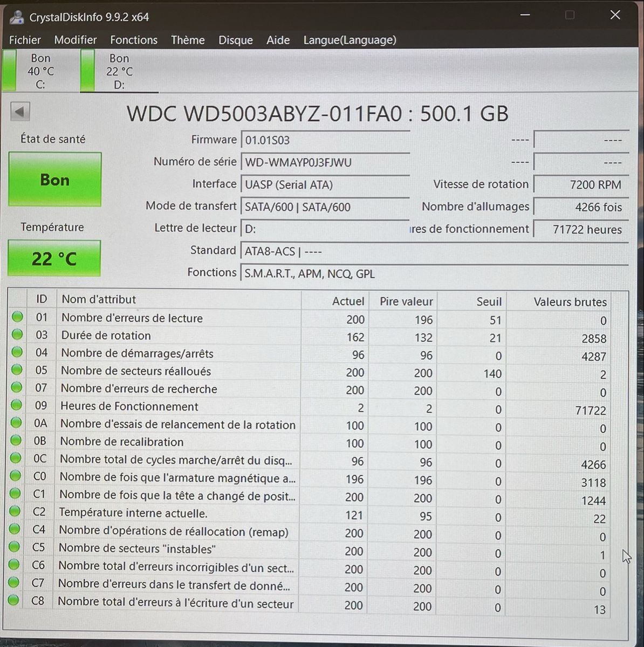Click the Interface field UASP (Serial ATA)
Screen dimensions: 644x647
pyautogui.click(x=325, y=184)
